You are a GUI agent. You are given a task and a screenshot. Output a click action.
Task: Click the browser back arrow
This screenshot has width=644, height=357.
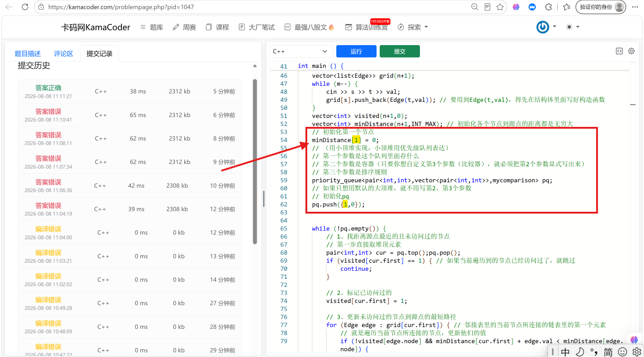pyautogui.click(x=9, y=7)
